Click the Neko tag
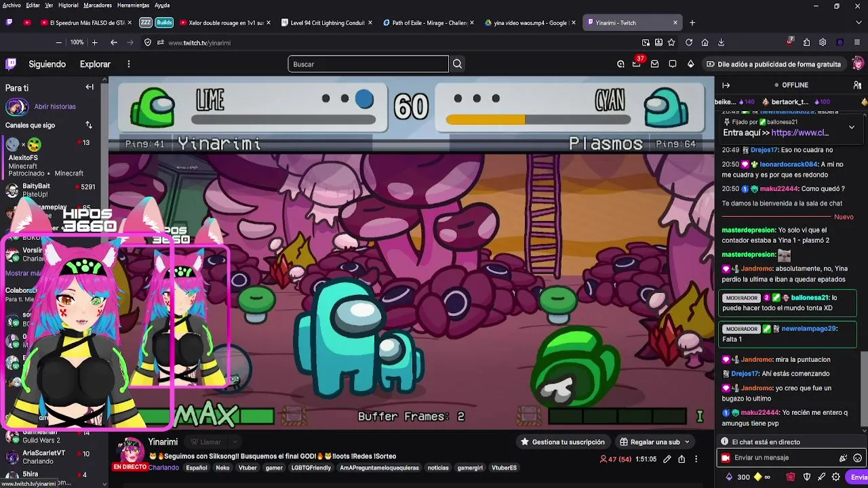Viewport: 868px width, 488px height. click(x=222, y=468)
